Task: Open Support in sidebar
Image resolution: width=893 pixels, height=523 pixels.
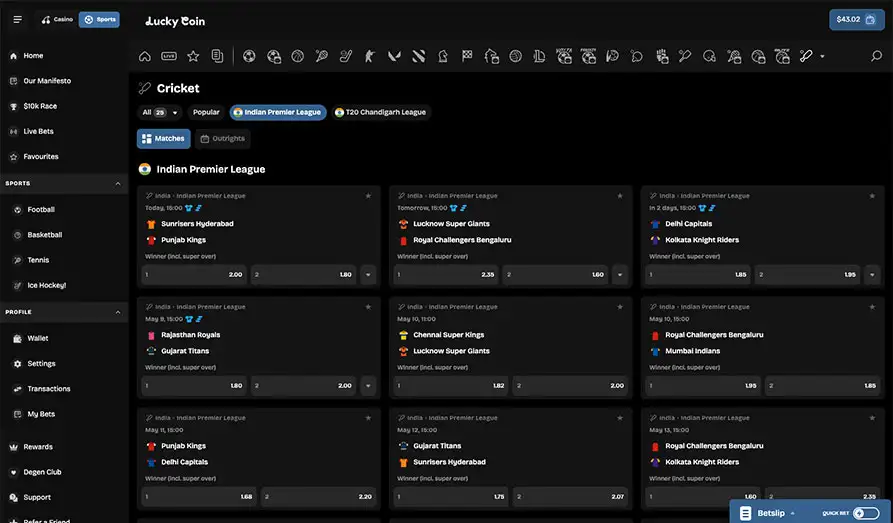Action: pyautogui.click(x=37, y=497)
